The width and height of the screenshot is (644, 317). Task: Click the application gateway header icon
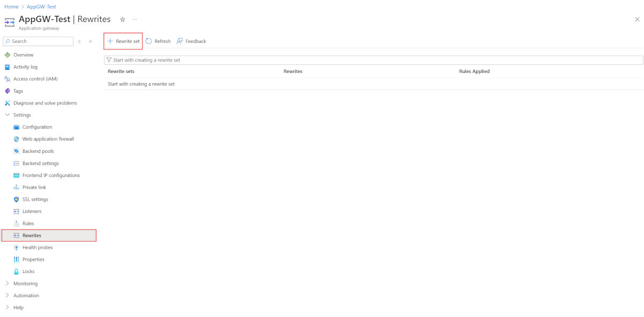click(10, 23)
